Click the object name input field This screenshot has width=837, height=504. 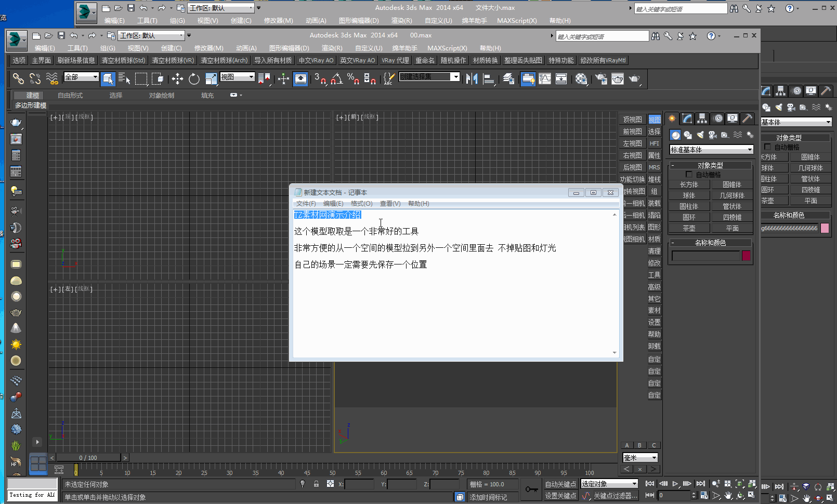[705, 256]
